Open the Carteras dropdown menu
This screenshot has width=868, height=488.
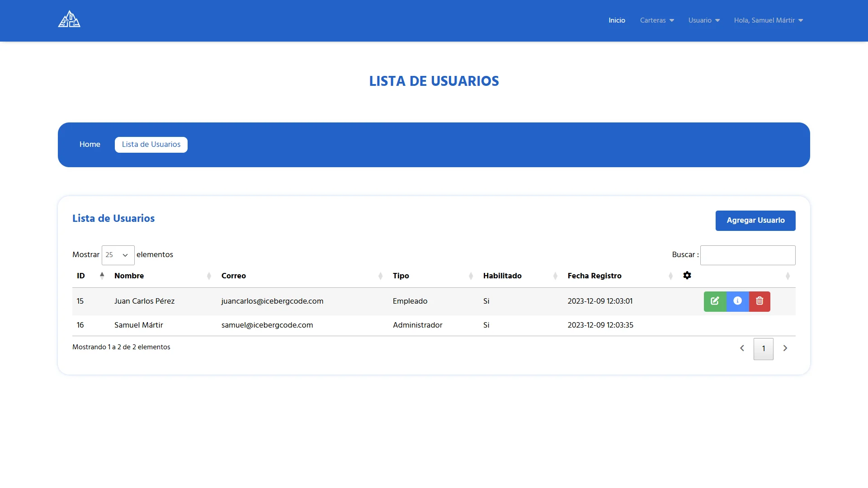[x=657, y=20]
